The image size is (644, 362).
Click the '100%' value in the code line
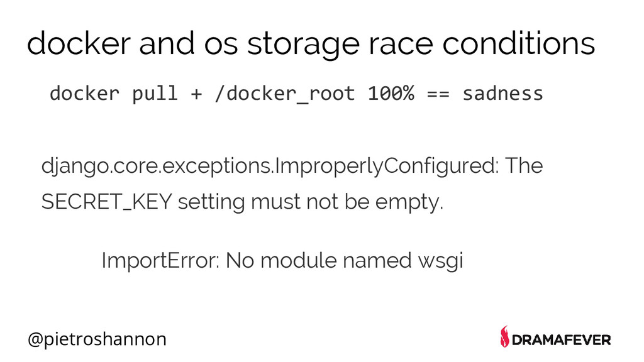tap(391, 93)
